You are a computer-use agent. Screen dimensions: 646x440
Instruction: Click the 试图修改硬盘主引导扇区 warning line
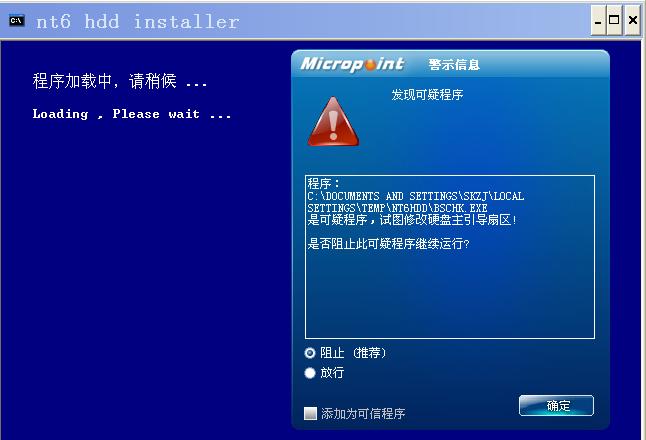(412, 220)
